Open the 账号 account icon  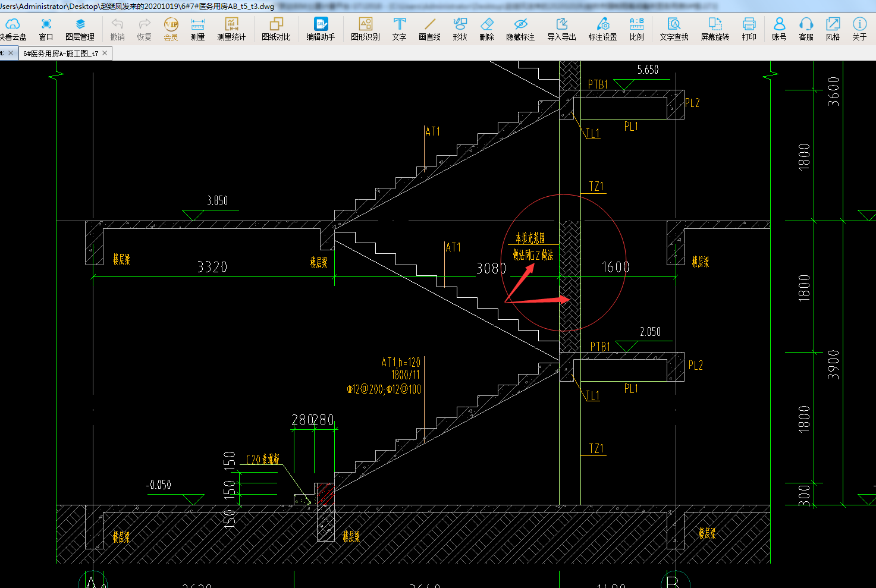(779, 29)
